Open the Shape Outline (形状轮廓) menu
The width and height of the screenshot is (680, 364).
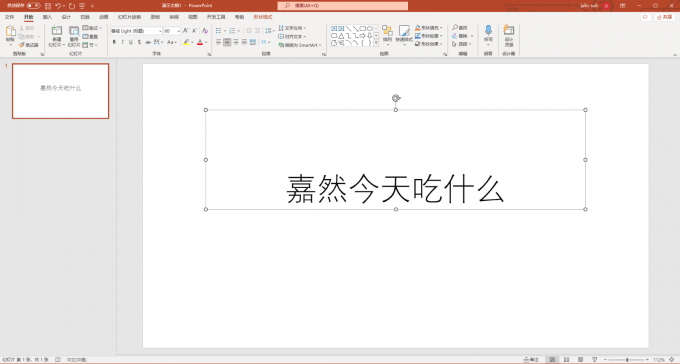428,36
